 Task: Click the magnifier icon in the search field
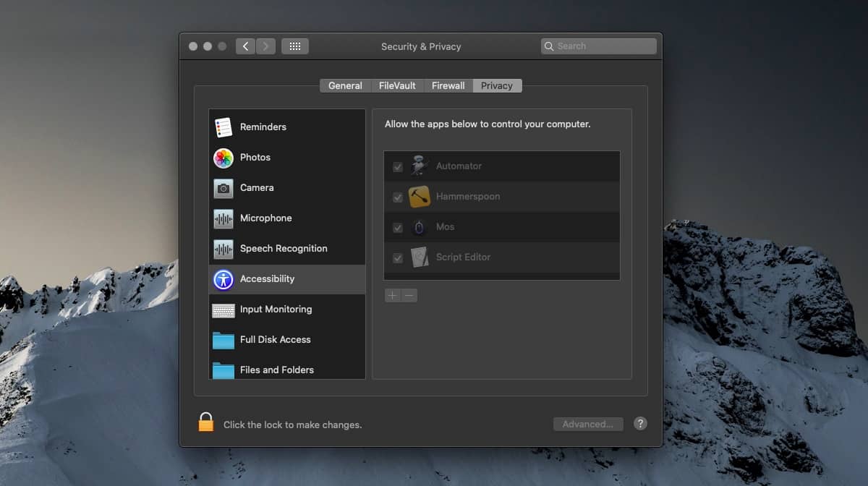click(550, 46)
